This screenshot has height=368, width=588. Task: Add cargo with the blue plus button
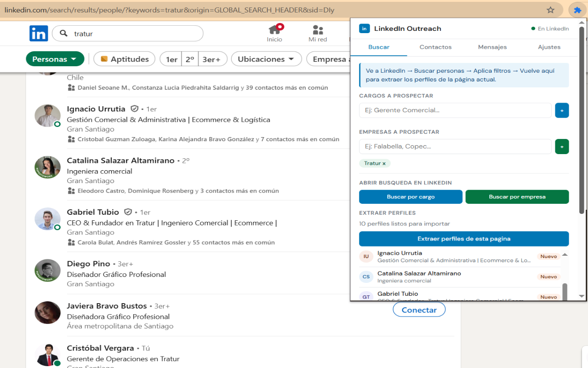click(562, 110)
